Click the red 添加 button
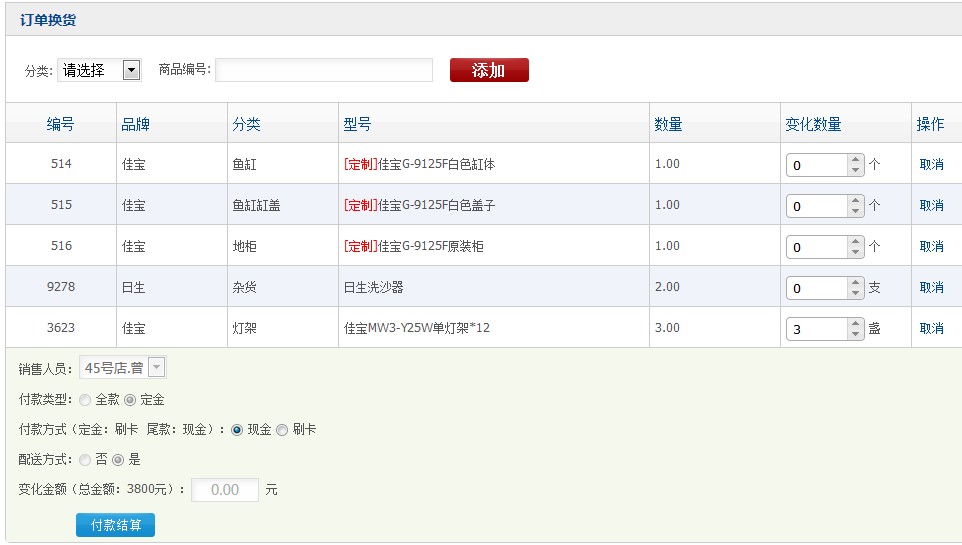 click(x=489, y=70)
